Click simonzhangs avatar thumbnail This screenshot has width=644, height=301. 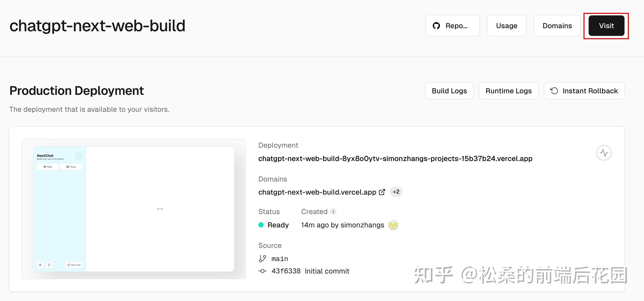pos(393,225)
